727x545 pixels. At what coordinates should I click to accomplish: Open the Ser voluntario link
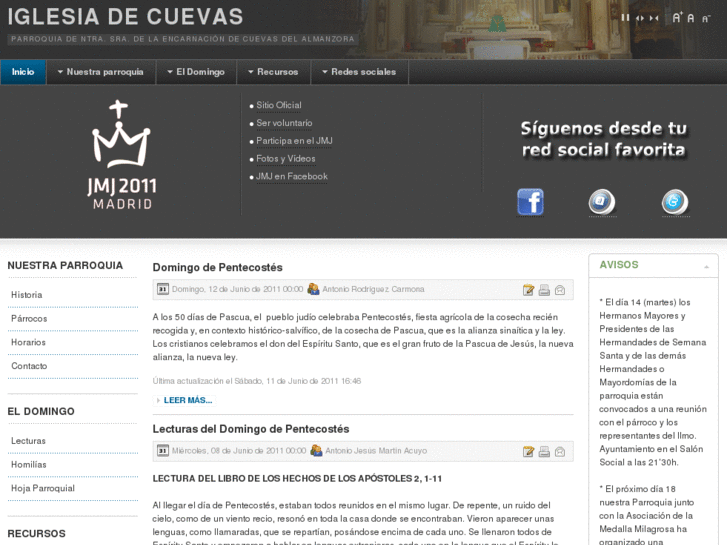284,123
